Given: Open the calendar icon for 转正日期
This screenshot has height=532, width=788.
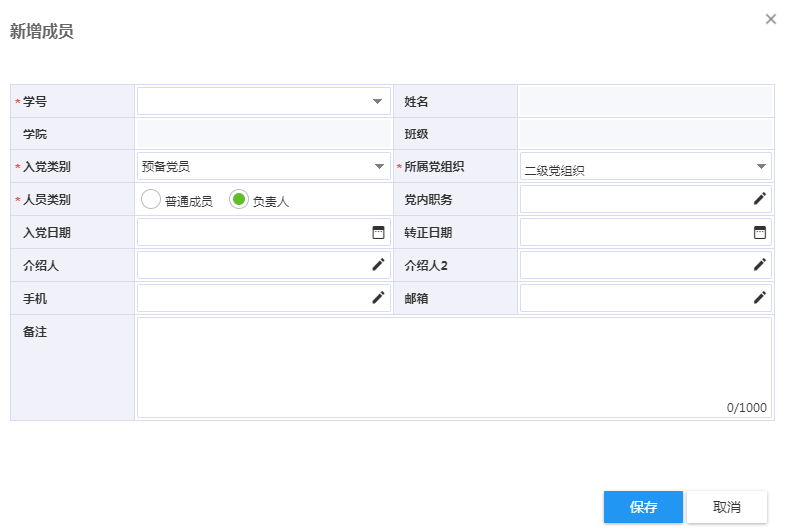Looking at the screenshot, I should (x=760, y=232).
